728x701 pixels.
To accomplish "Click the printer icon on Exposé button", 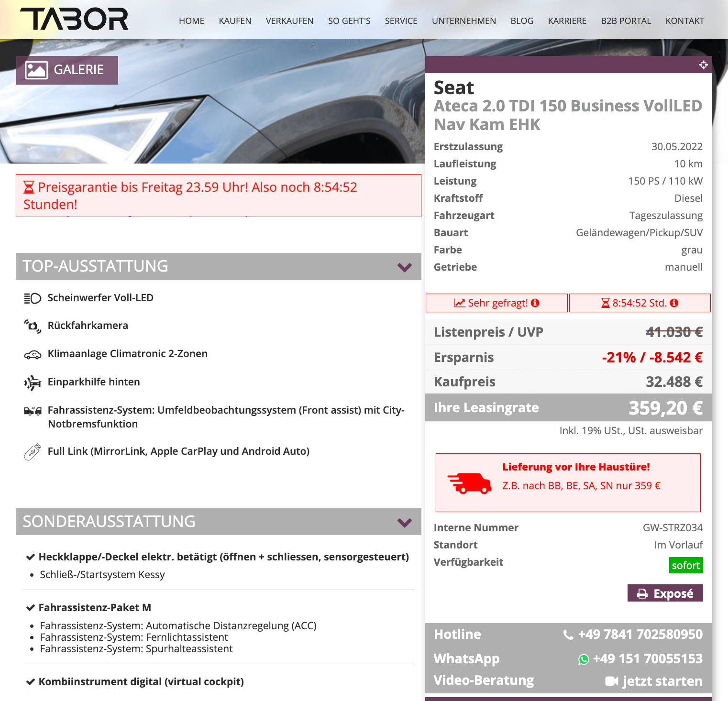I will [x=642, y=594].
